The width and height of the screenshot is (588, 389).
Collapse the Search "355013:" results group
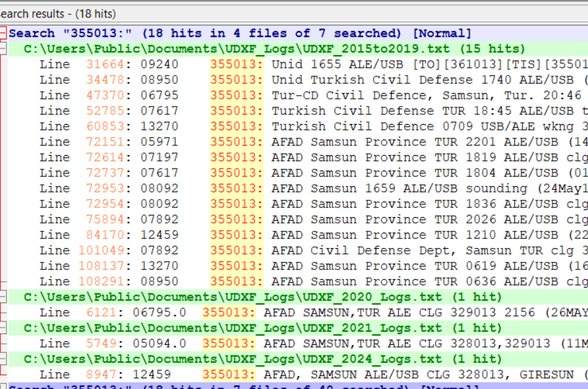point(3,33)
